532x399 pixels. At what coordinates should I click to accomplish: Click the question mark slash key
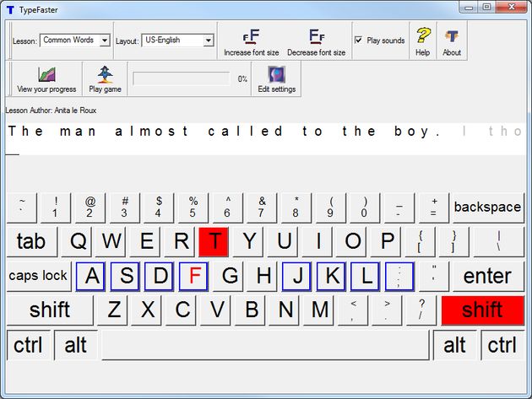point(421,310)
